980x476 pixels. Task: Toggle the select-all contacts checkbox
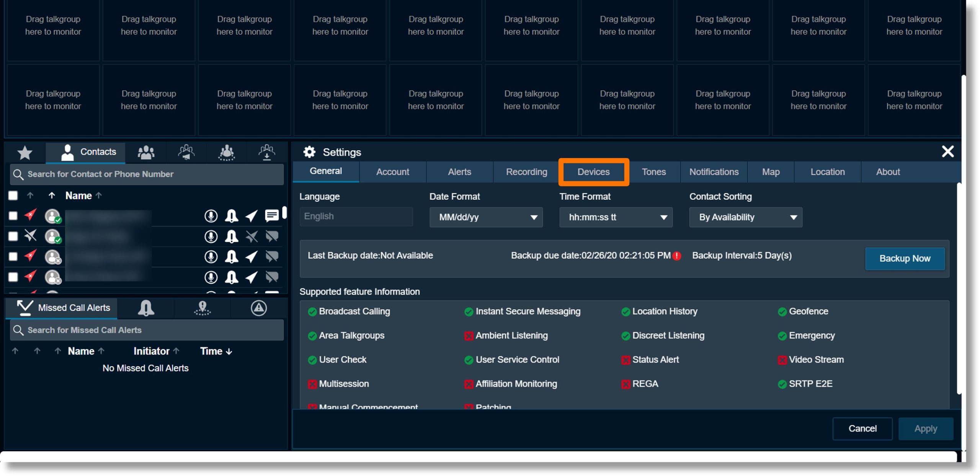click(x=14, y=195)
